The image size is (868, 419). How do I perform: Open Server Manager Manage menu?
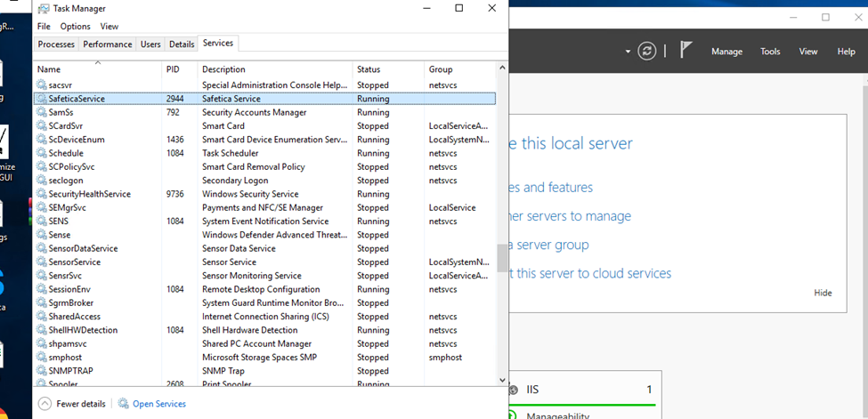point(726,52)
